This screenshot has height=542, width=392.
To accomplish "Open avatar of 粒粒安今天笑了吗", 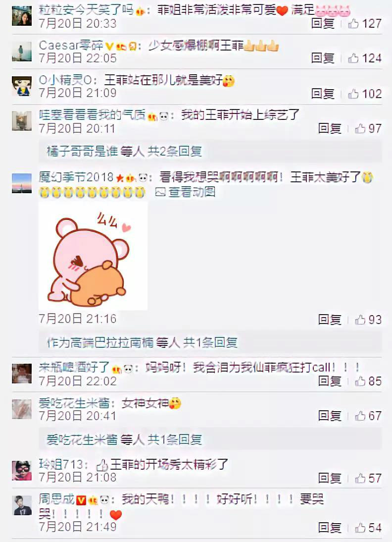I will [22, 16].
